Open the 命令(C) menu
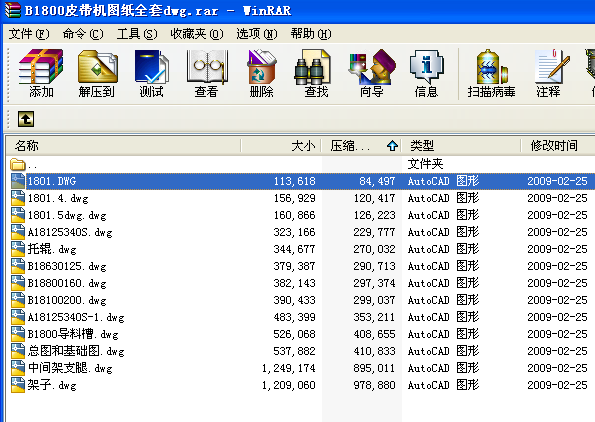Screen dimensions: 595x422 (x=83, y=34)
